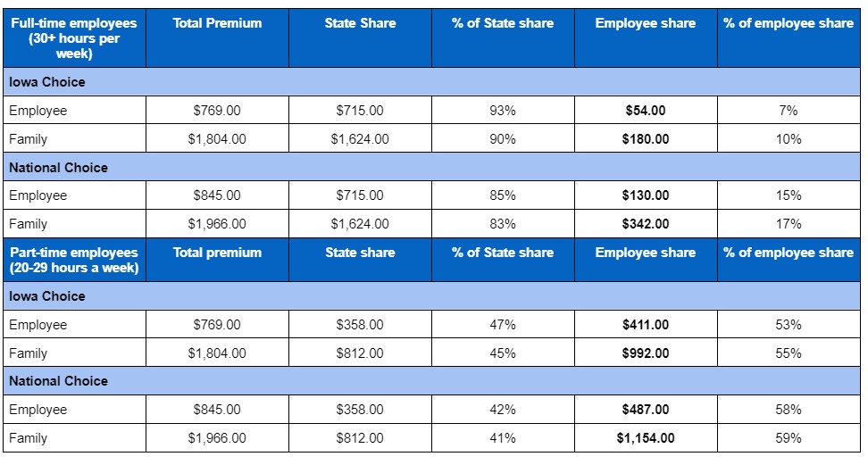
Task: Click the $487.00 employee share value
Action: pyautogui.click(x=645, y=410)
